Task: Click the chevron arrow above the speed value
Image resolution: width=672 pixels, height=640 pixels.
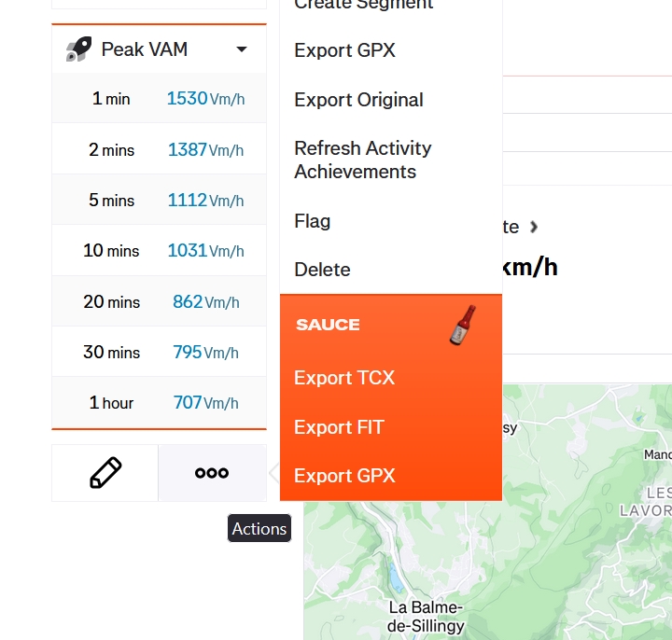Action: pyautogui.click(x=534, y=227)
